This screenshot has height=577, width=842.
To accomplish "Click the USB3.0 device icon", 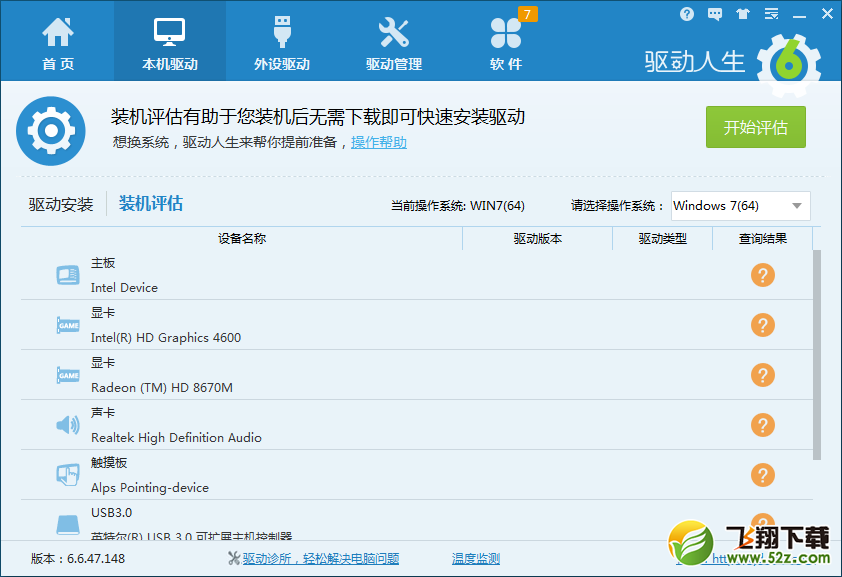I will (x=68, y=525).
